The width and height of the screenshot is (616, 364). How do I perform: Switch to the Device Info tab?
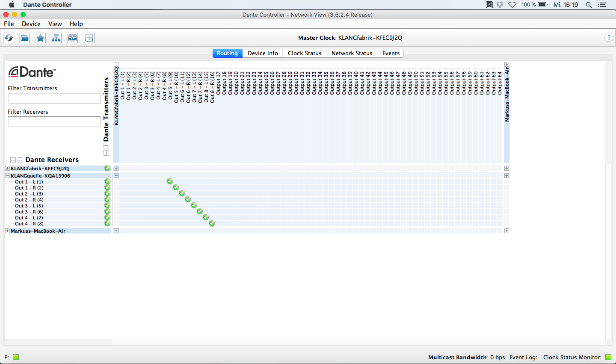click(263, 53)
